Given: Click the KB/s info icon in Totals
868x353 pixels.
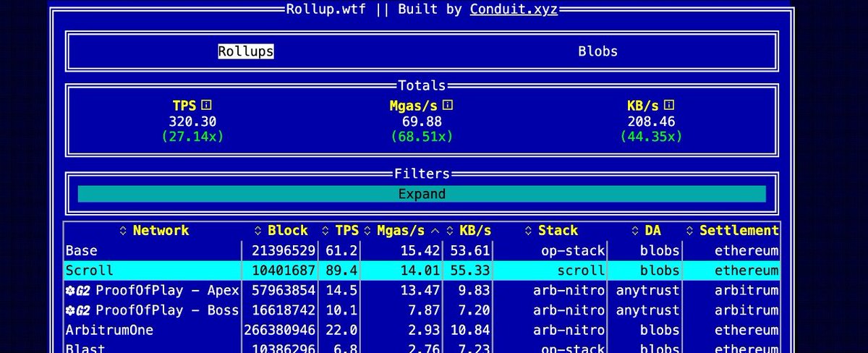Looking at the screenshot, I should pos(669,105).
